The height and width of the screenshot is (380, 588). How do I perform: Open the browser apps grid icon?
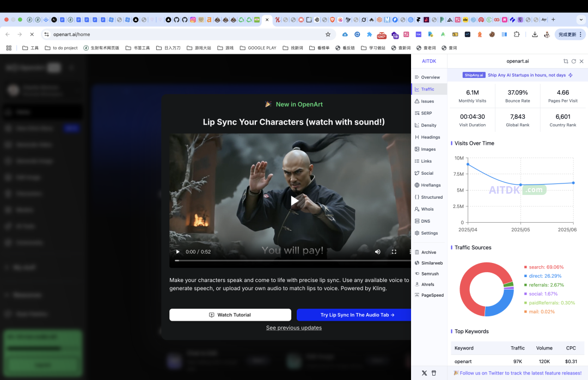pos(9,48)
